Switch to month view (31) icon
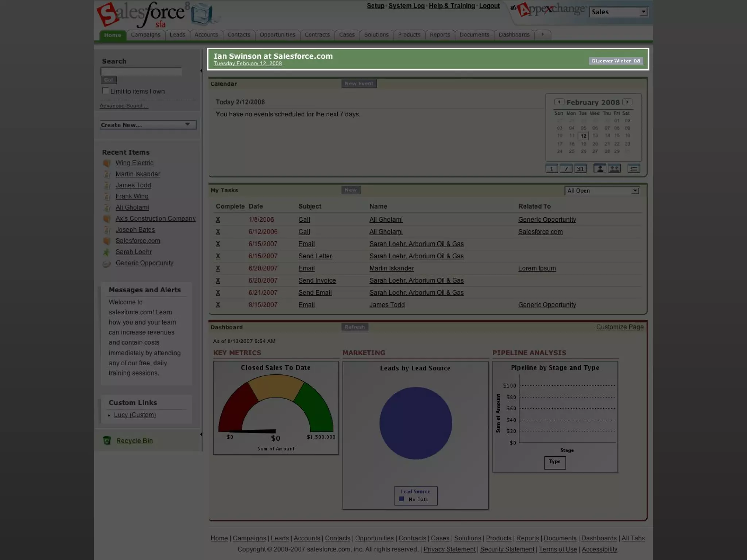Image resolution: width=747 pixels, height=560 pixels. (x=580, y=169)
